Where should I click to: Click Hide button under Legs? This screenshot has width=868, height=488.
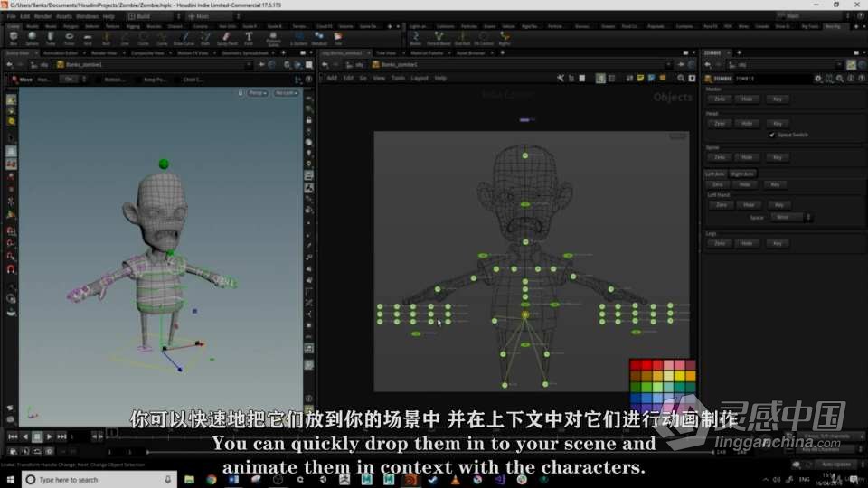click(x=747, y=243)
